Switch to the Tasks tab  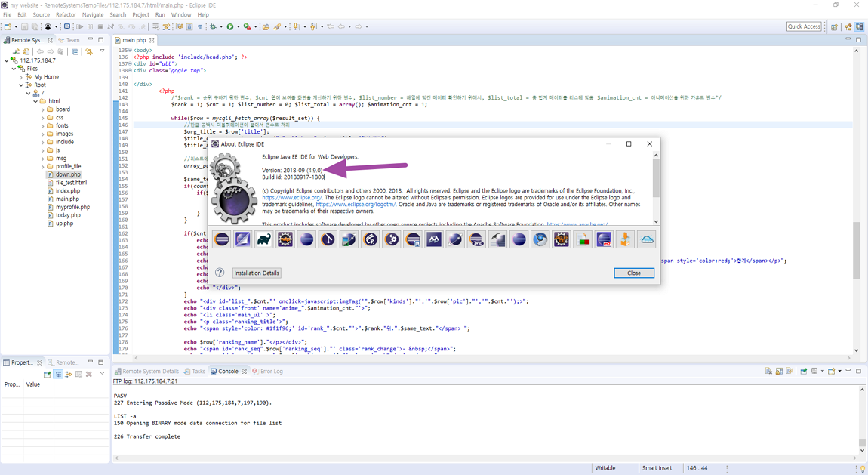(194, 372)
